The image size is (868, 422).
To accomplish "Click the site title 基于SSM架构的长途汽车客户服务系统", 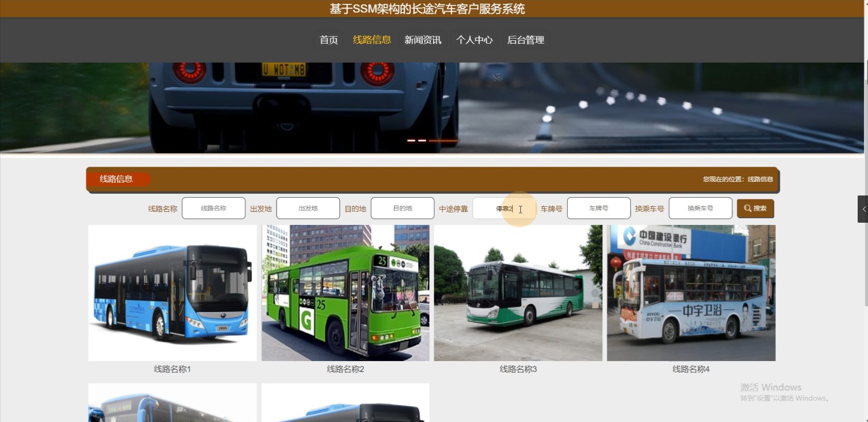I will coord(427,9).
